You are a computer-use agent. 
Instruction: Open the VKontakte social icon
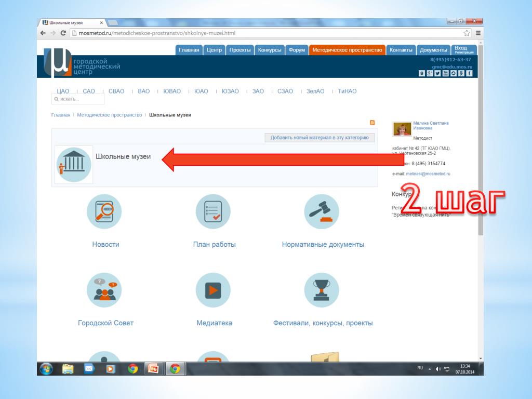click(x=422, y=73)
